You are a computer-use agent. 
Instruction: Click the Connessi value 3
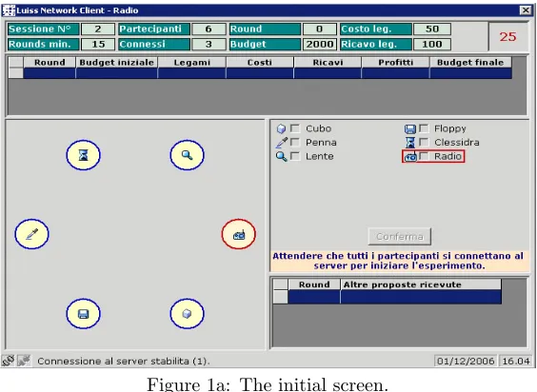coord(209,44)
